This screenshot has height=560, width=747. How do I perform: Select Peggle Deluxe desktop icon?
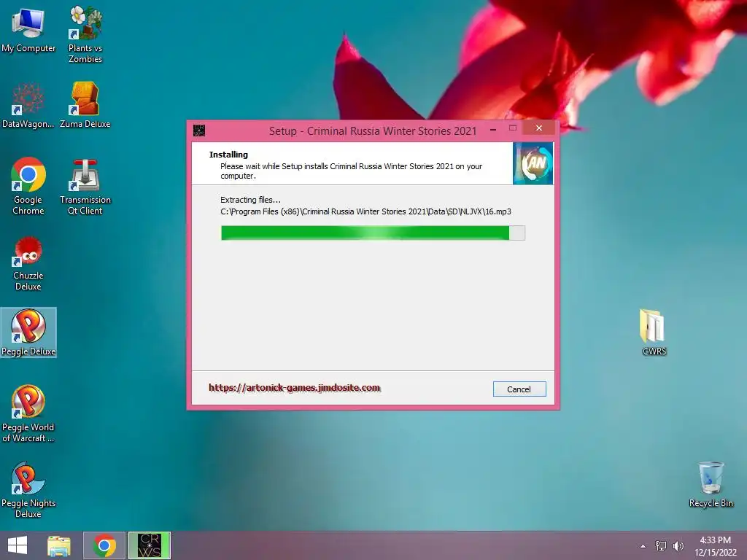(x=28, y=332)
